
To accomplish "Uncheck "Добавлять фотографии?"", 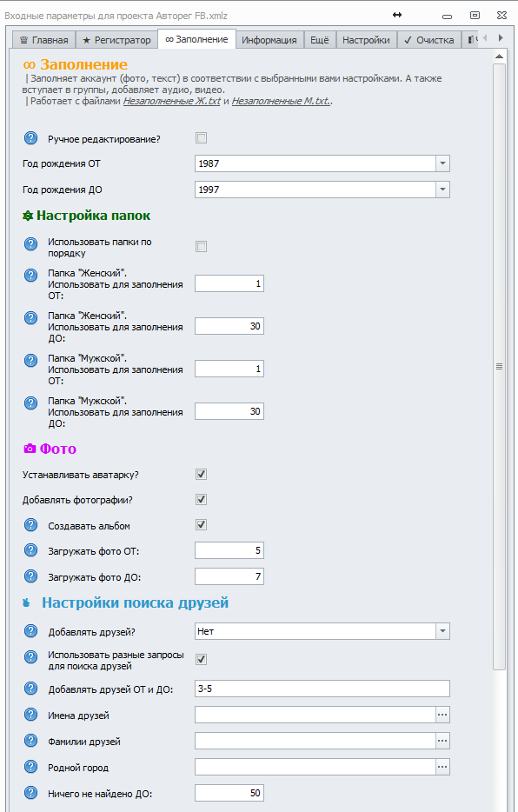I will [x=201, y=499].
